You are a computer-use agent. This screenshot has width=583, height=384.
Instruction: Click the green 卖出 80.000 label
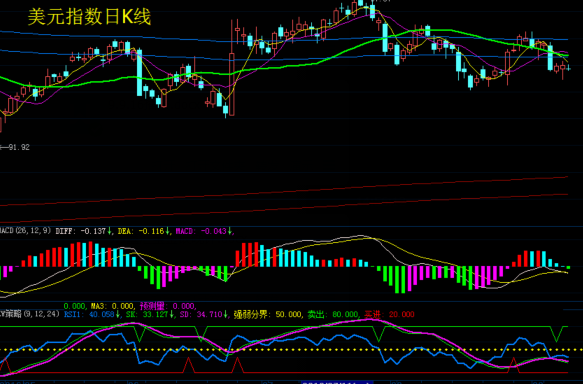pos(333,314)
